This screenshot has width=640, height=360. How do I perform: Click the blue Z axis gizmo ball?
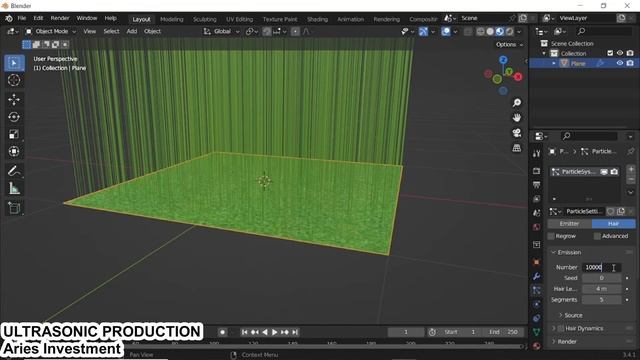(x=503, y=60)
